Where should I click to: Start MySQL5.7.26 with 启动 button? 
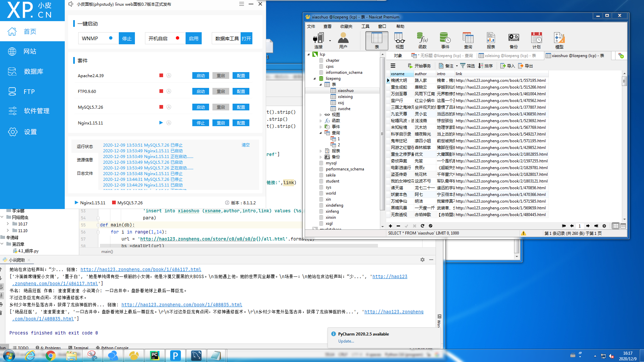coord(201,107)
